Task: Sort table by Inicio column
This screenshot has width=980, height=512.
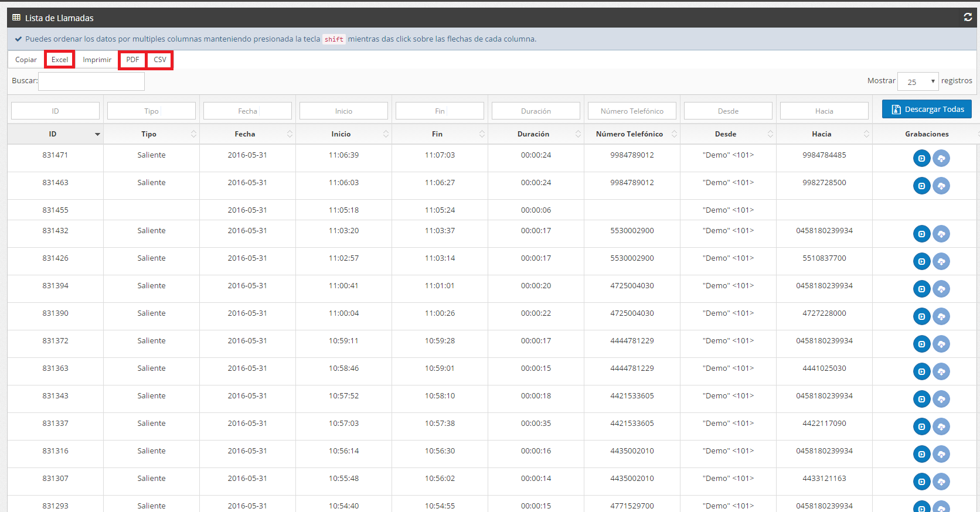Action: [344, 134]
